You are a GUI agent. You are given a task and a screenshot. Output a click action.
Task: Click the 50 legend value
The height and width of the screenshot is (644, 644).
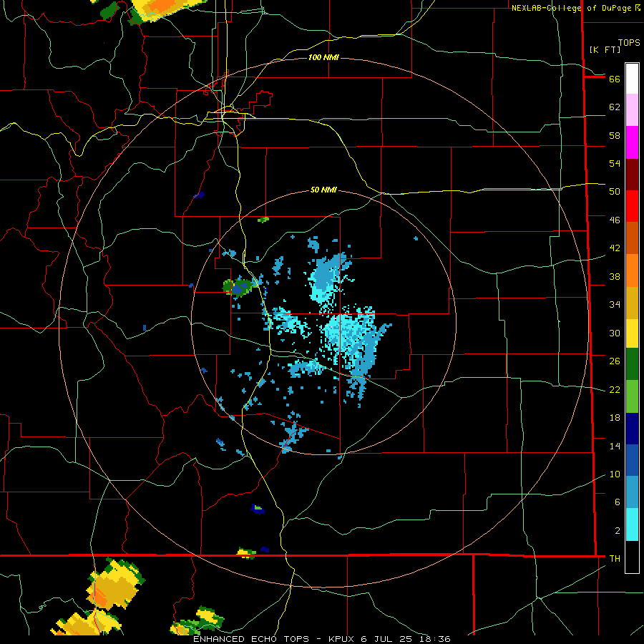pos(615,192)
